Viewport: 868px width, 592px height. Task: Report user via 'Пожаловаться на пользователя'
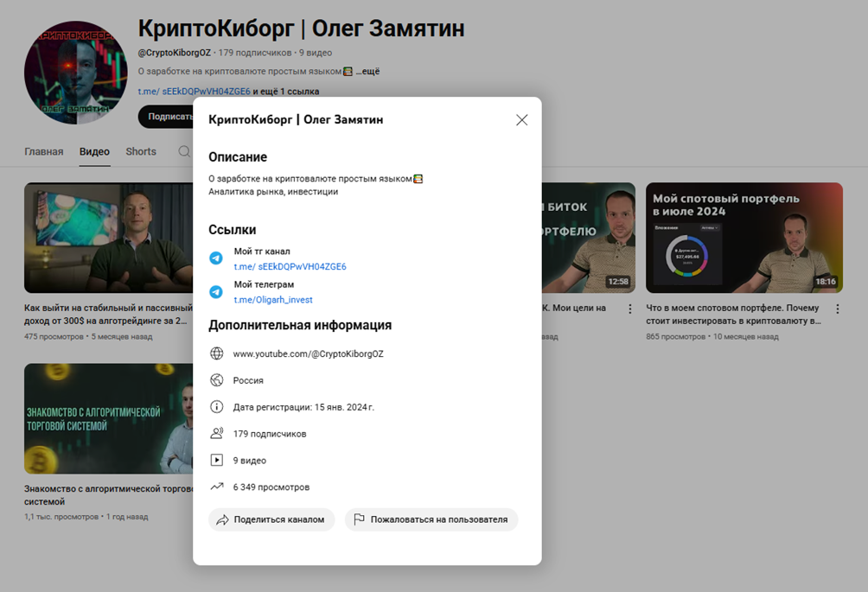click(431, 519)
